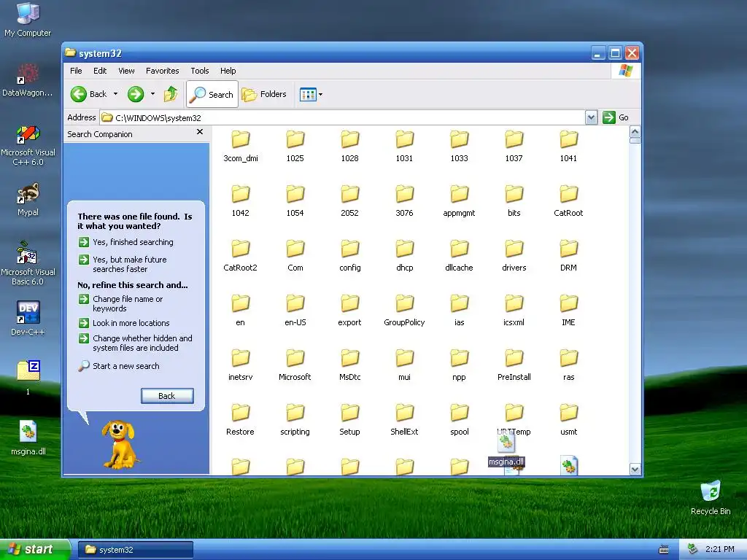
Task: Toggle the Search toolbar button
Action: point(212,94)
